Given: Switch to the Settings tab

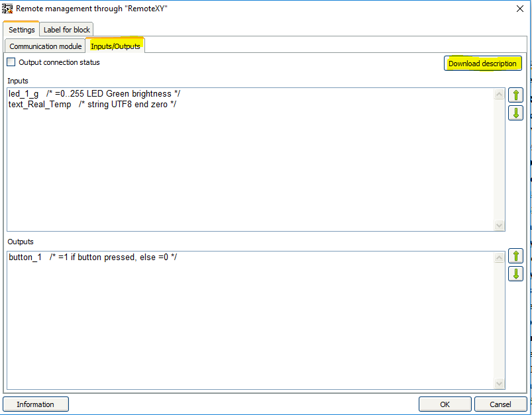Looking at the screenshot, I should 21,30.
